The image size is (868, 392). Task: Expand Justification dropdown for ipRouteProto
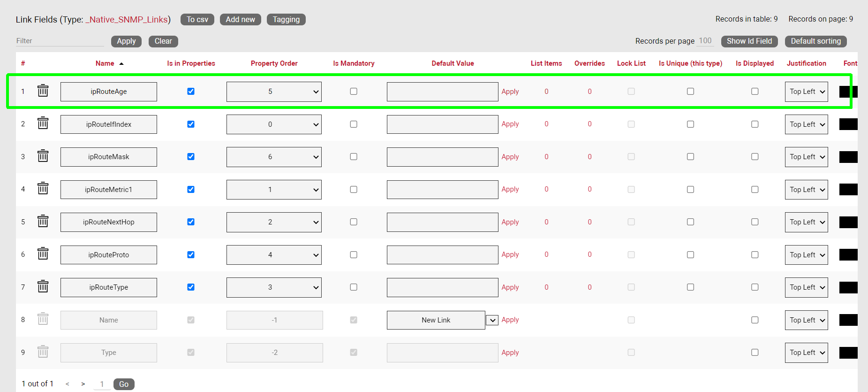pos(806,255)
